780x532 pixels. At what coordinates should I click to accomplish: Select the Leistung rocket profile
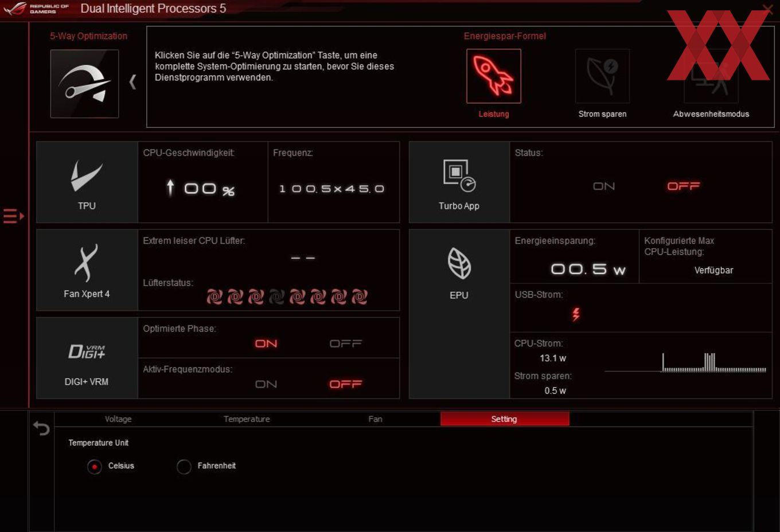click(x=493, y=76)
